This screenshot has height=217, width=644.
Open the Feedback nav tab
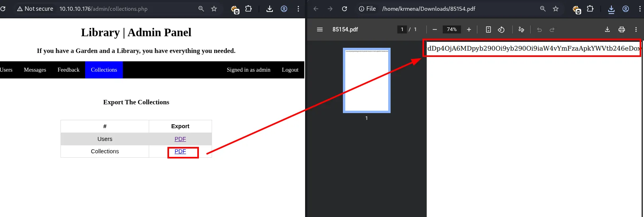[68, 70]
